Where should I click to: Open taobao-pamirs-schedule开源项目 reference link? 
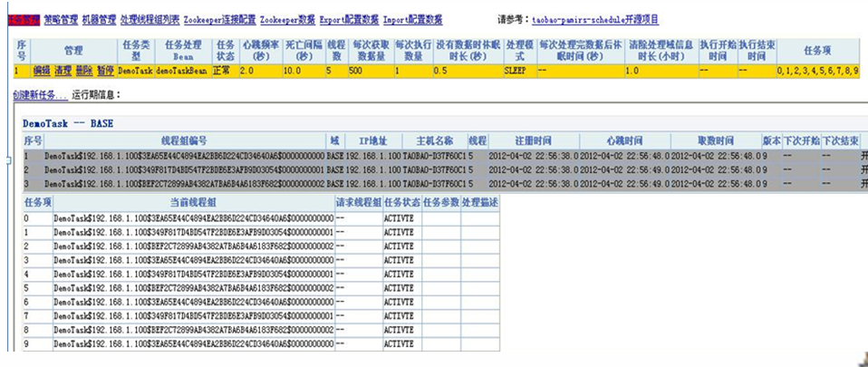click(x=595, y=21)
